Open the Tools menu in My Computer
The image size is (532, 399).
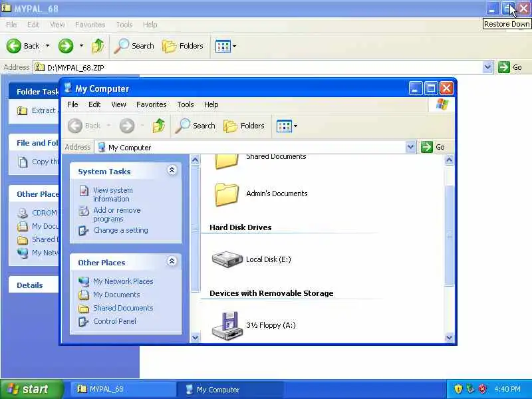(x=186, y=104)
